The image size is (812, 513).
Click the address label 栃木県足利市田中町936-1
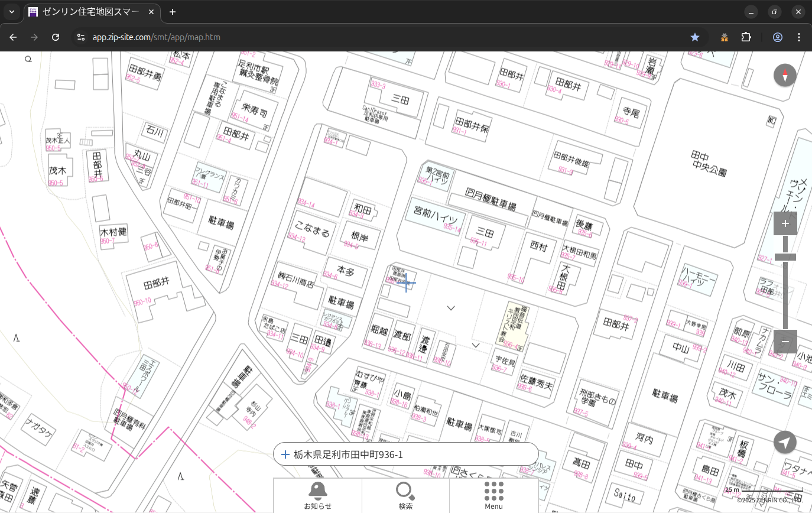(348, 454)
